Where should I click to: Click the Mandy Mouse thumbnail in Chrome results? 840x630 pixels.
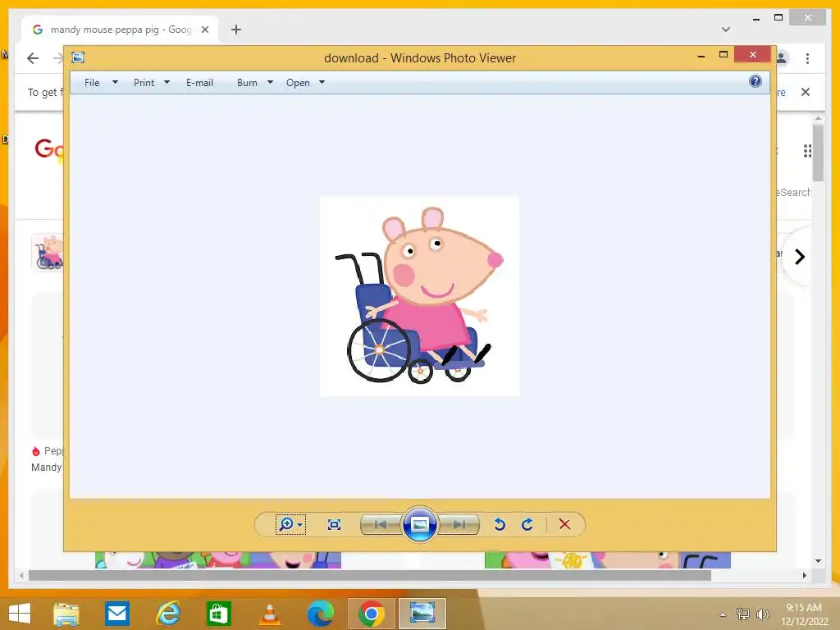[x=48, y=252]
